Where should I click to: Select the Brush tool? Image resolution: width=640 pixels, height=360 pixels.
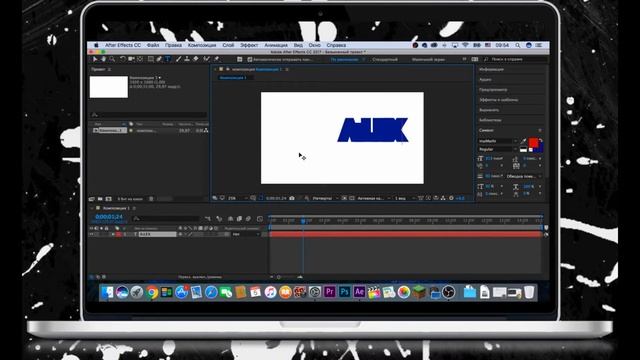(178, 59)
